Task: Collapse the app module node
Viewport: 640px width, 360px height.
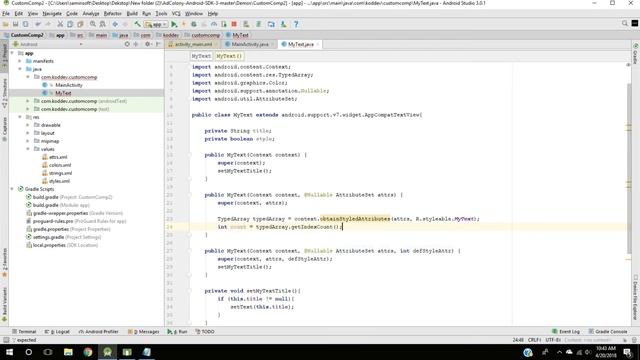Action: point(12,53)
